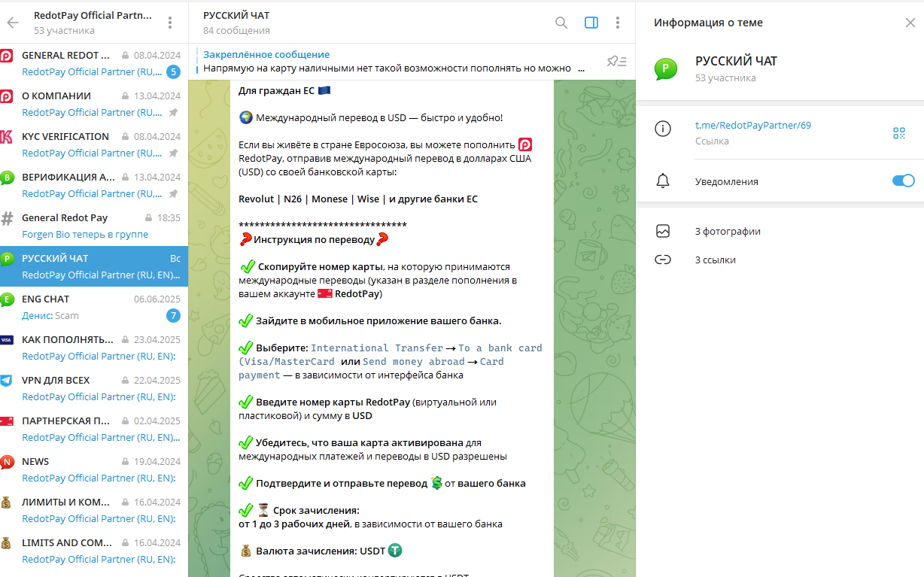Search messages in РУССКИЙ ЧАТ
Screen dimensions: 924x577
coord(561,23)
